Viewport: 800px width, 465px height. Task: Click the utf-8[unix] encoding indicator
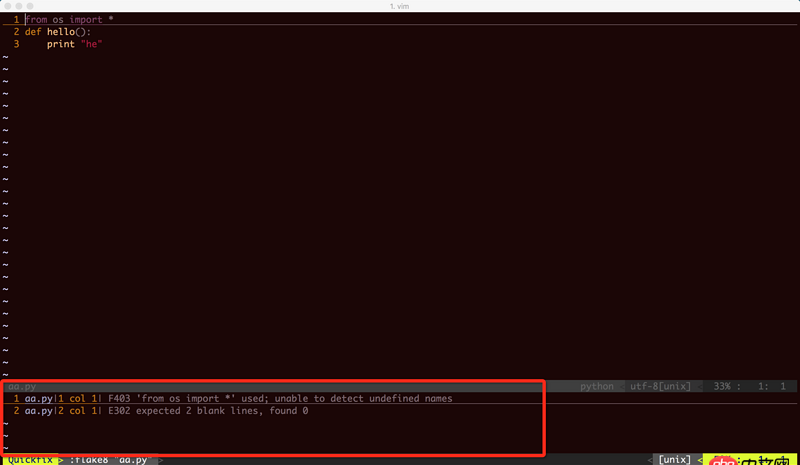(660, 386)
